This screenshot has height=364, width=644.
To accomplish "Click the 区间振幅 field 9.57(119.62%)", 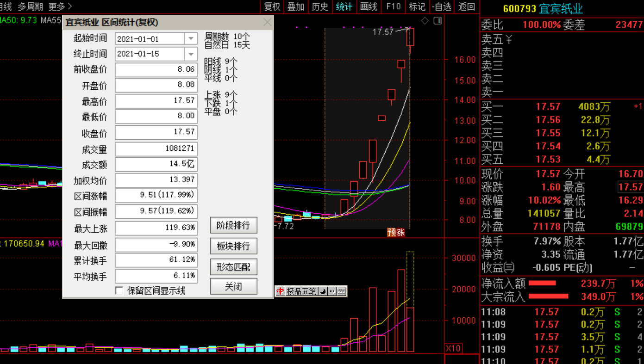I will pyautogui.click(x=156, y=212).
